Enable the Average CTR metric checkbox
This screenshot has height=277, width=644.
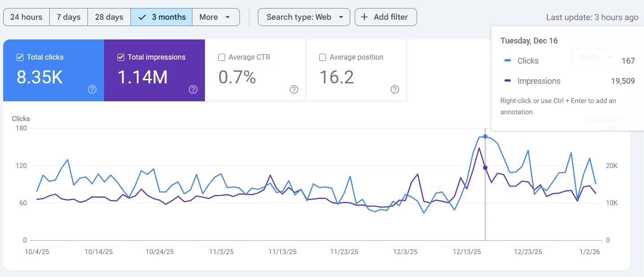[222, 57]
